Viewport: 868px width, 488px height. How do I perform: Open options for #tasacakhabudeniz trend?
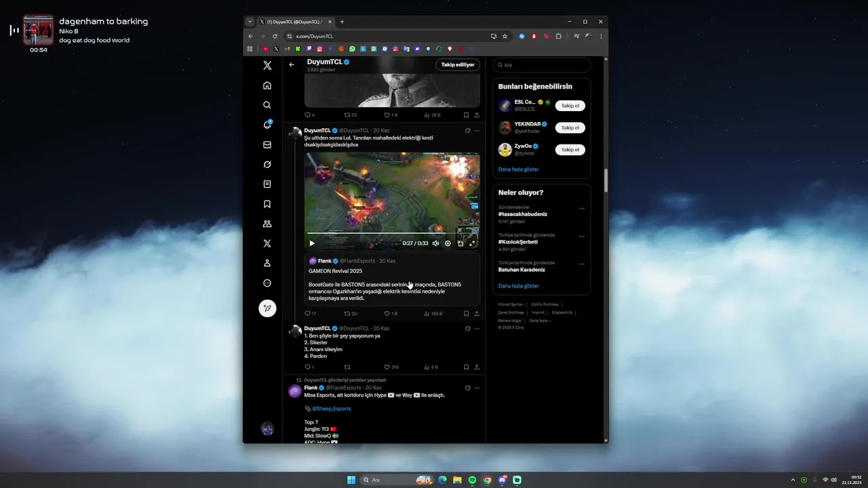[582, 209]
